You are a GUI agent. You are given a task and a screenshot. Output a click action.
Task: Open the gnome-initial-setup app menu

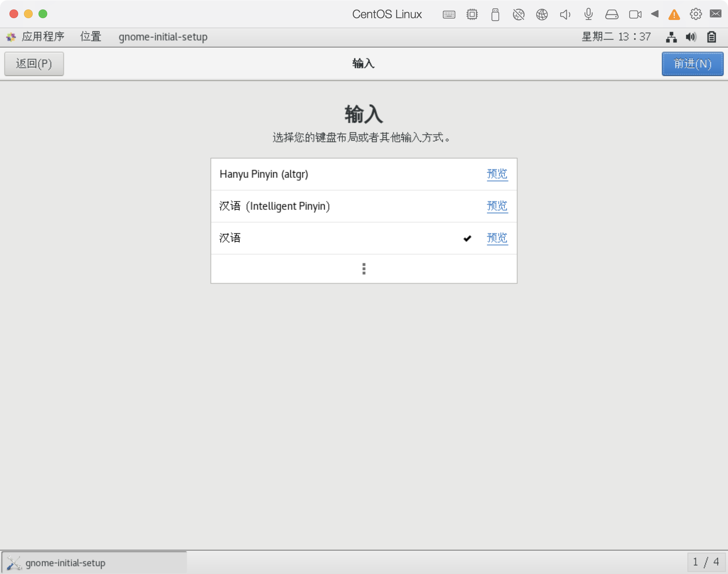click(x=163, y=37)
